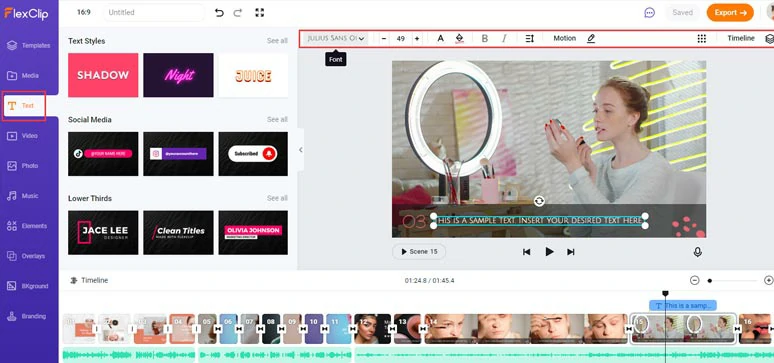Viewport: 774px width, 363px height.
Task: Open line spacing options
Action: tap(530, 39)
